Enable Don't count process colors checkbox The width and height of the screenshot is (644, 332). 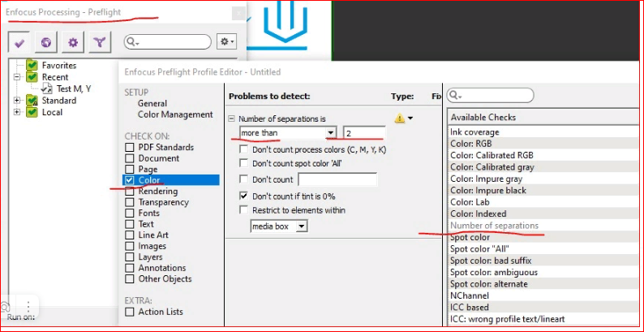[x=244, y=149]
